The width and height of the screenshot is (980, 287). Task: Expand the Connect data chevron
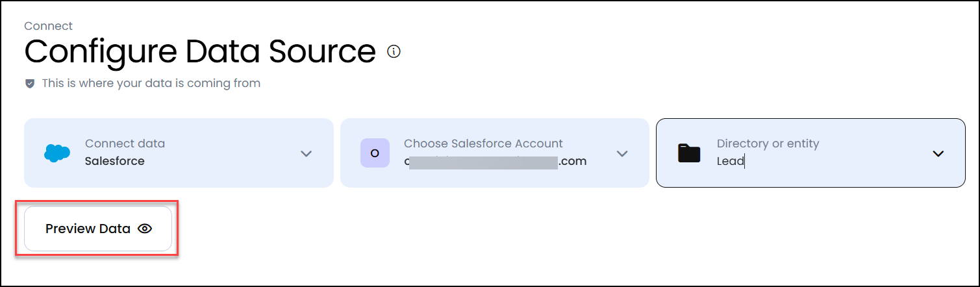click(307, 154)
